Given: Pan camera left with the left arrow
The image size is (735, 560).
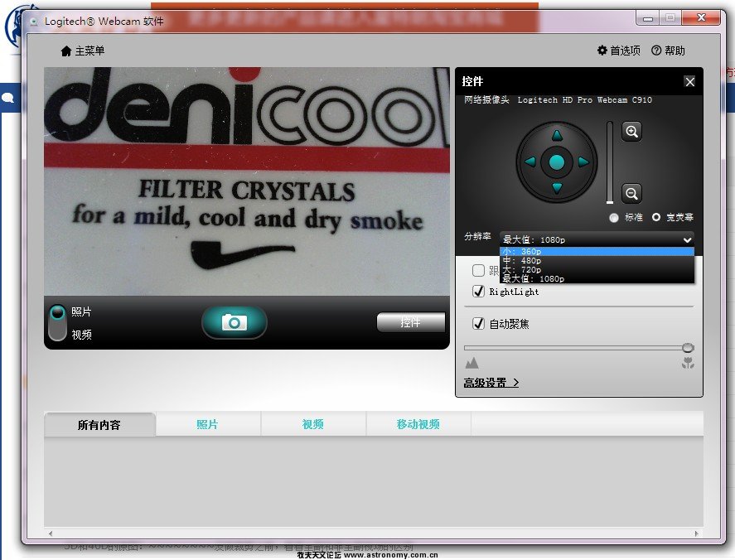Looking at the screenshot, I should point(530,162).
